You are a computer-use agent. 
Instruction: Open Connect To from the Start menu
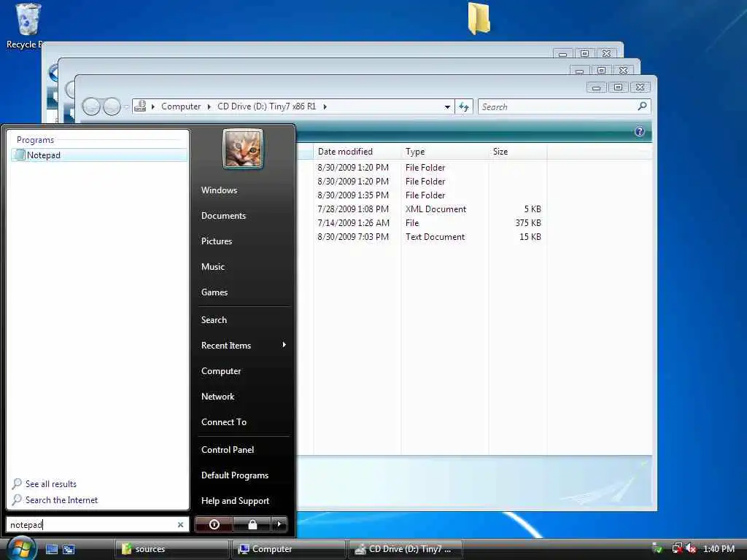click(224, 422)
